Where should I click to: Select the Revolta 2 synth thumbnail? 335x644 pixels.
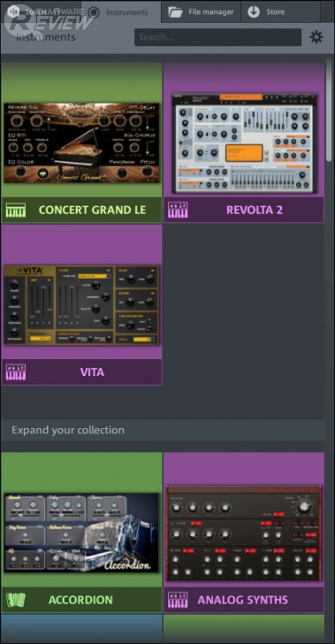click(244, 142)
